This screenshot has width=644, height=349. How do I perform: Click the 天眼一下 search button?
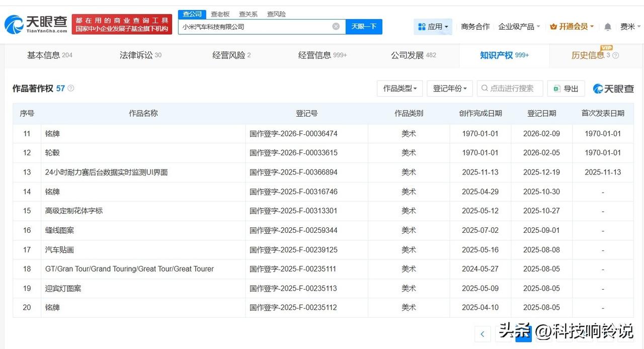point(364,27)
